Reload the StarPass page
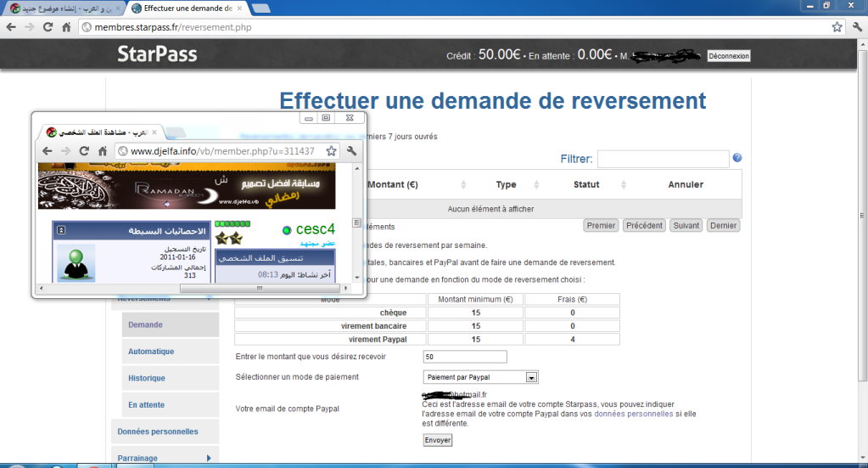This screenshot has width=868, height=468. (x=48, y=27)
